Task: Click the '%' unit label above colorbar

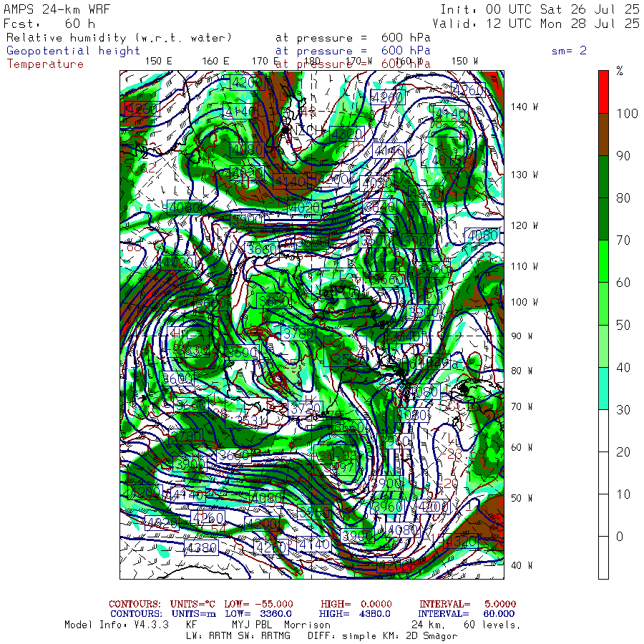Action: [620, 71]
